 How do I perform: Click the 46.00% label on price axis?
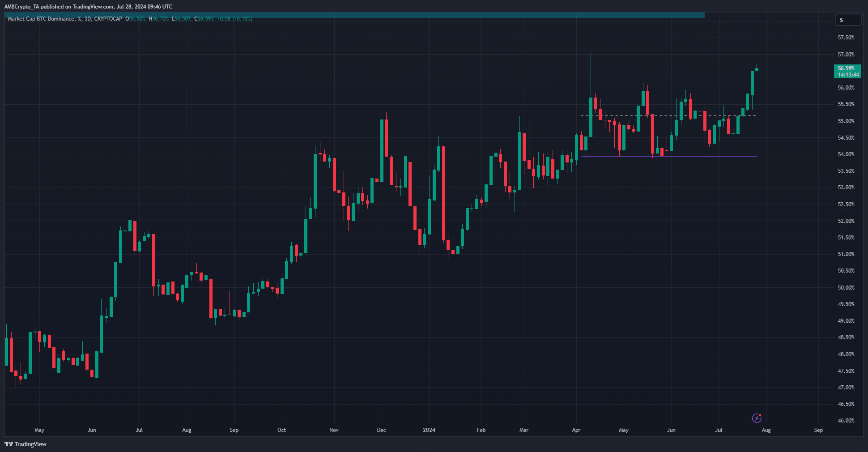846,421
